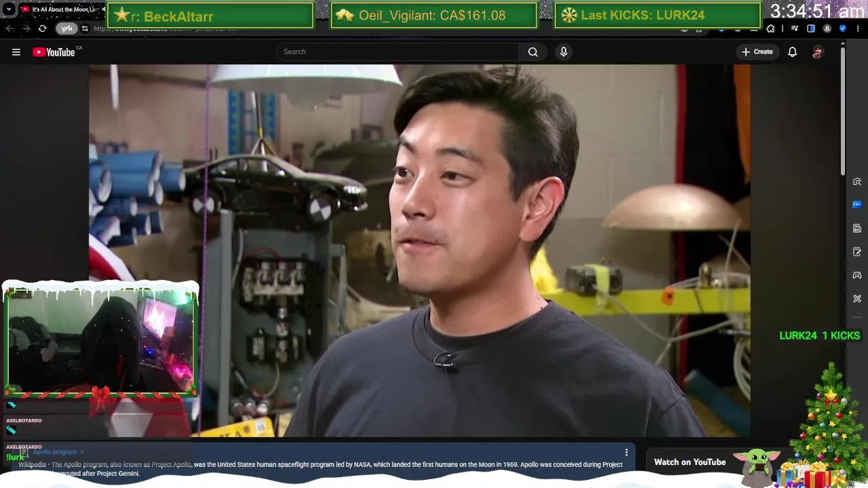868x488 pixels.
Task: Open the account avatar menu
Action: pos(818,52)
